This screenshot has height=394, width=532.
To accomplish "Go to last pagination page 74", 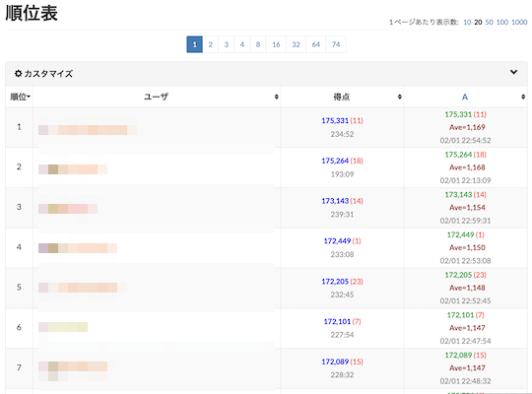I will [x=336, y=44].
